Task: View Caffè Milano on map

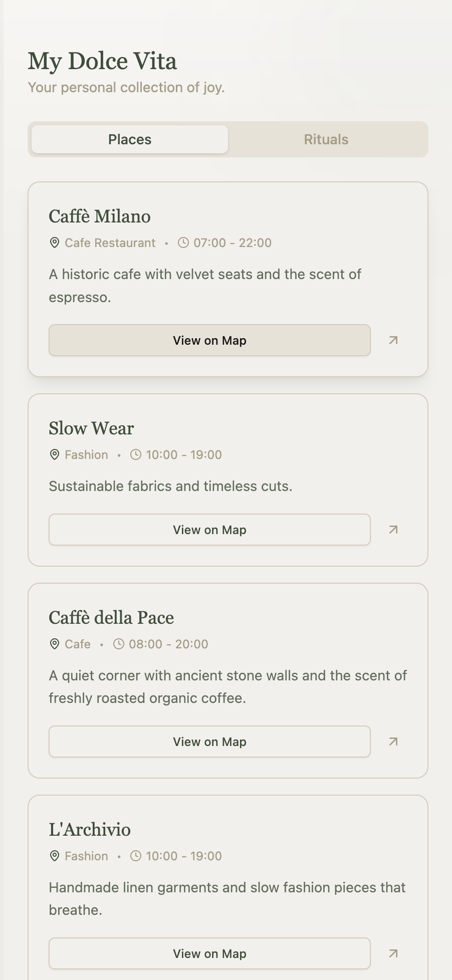Action: point(209,341)
